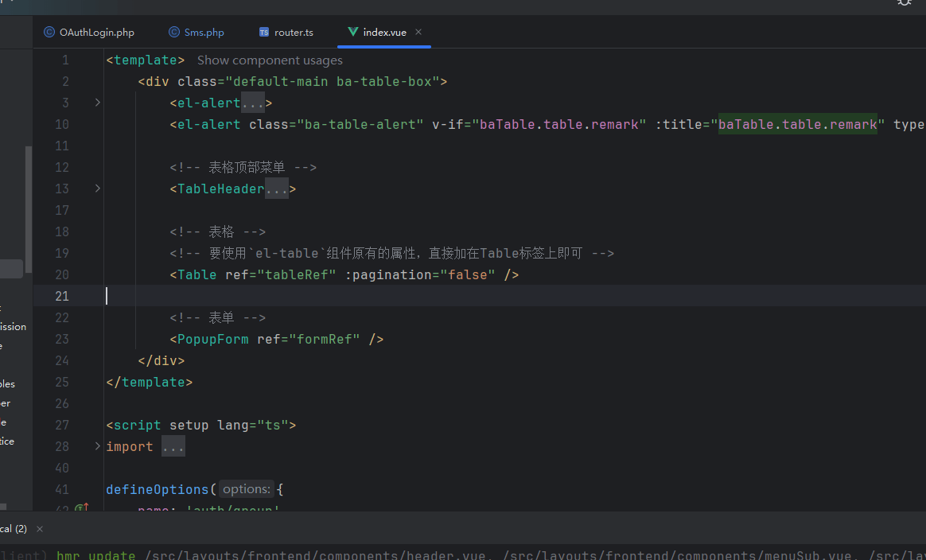This screenshot has height=560, width=926.
Task: Click the PHP class icon on Sms.php tab
Action: 173,32
